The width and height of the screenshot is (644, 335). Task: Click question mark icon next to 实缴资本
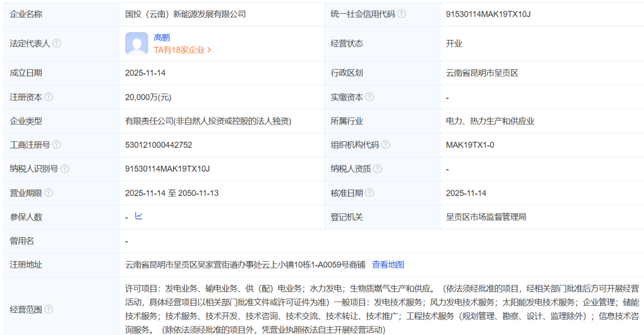[370, 97]
